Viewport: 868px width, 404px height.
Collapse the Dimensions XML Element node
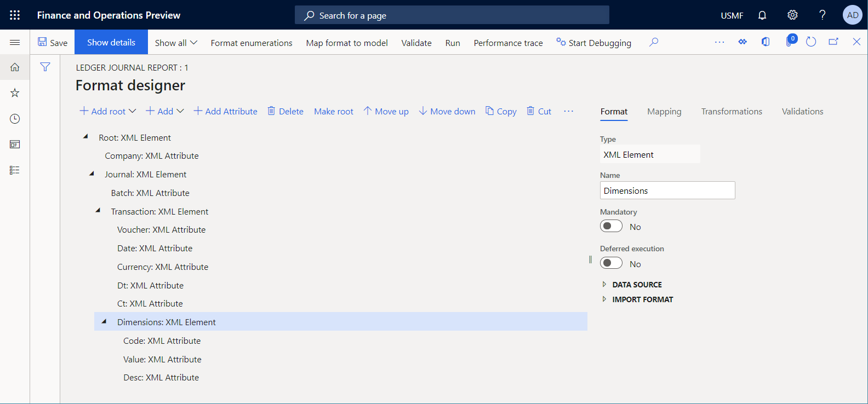[x=104, y=321]
